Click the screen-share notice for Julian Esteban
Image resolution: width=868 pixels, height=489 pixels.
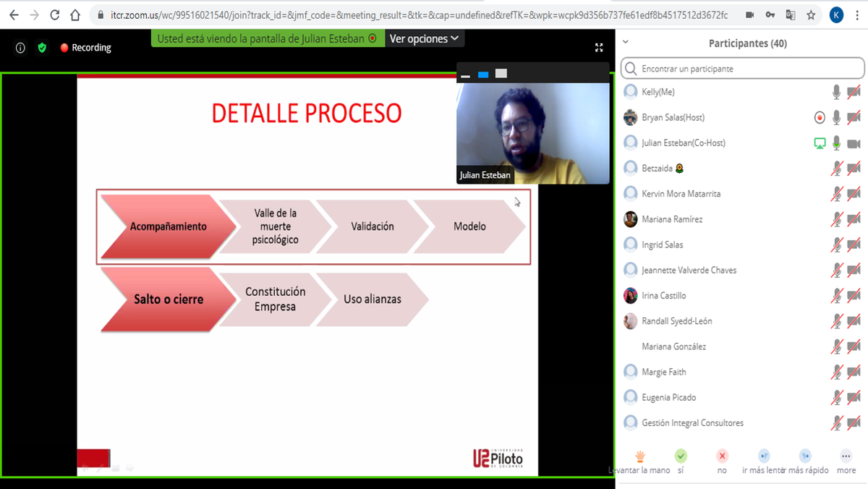click(x=267, y=38)
